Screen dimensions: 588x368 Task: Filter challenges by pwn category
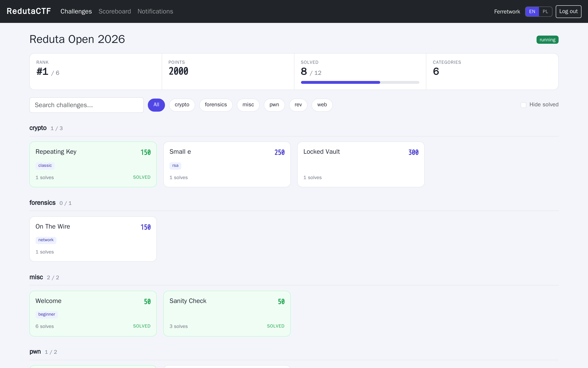(274, 105)
